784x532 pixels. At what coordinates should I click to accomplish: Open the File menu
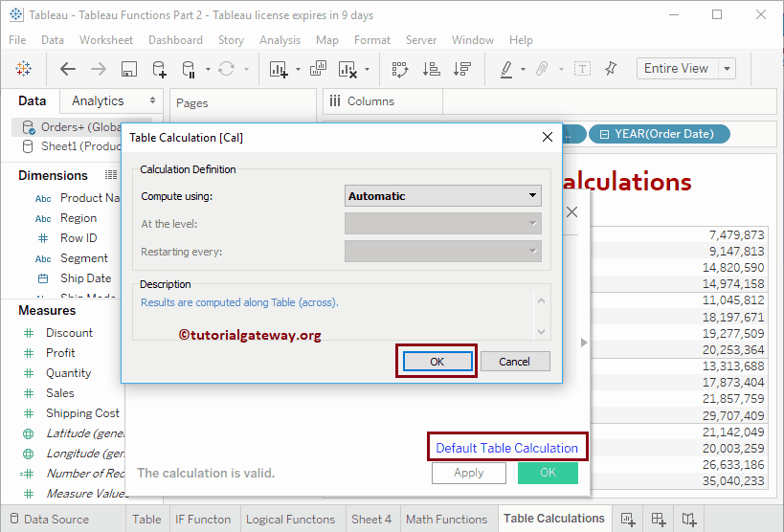17,40
